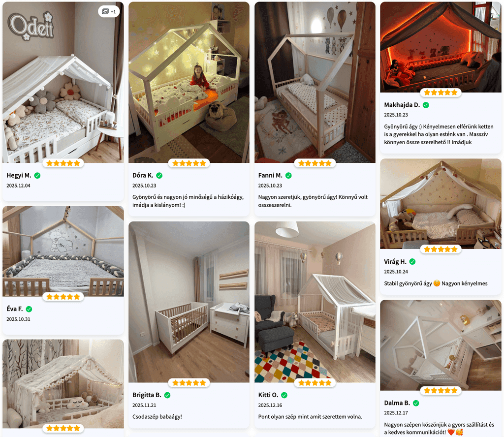Image resolution: width=504 pixels, height=437 pixels.
Task: Click the star rating on Virág H.'s review
Action: [441, 249]
